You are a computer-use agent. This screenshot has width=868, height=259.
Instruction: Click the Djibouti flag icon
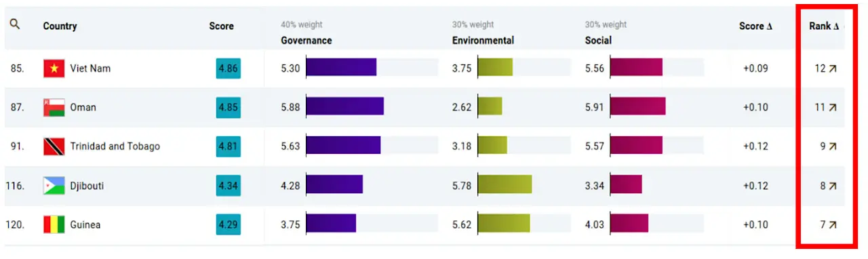click(x=54, y=186)
